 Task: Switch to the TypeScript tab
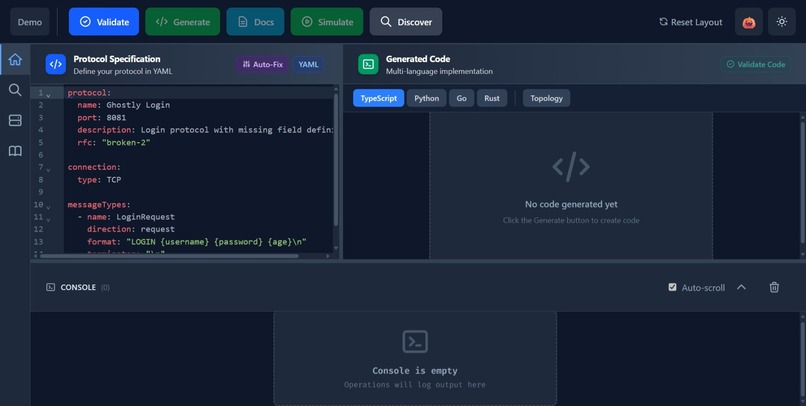coord(378,98)
